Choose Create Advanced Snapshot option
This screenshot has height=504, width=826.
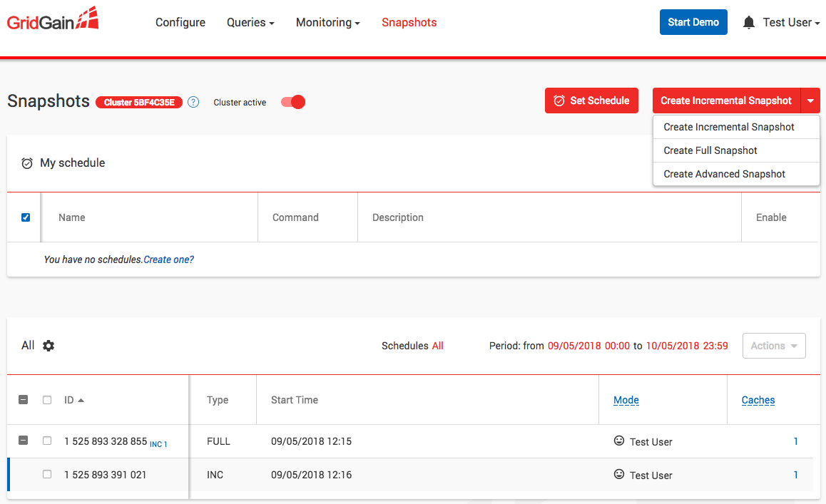724,174
